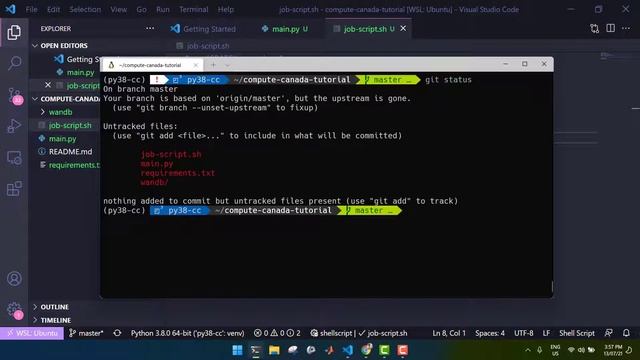Open Run and Debug view

[x=14, y=126]
